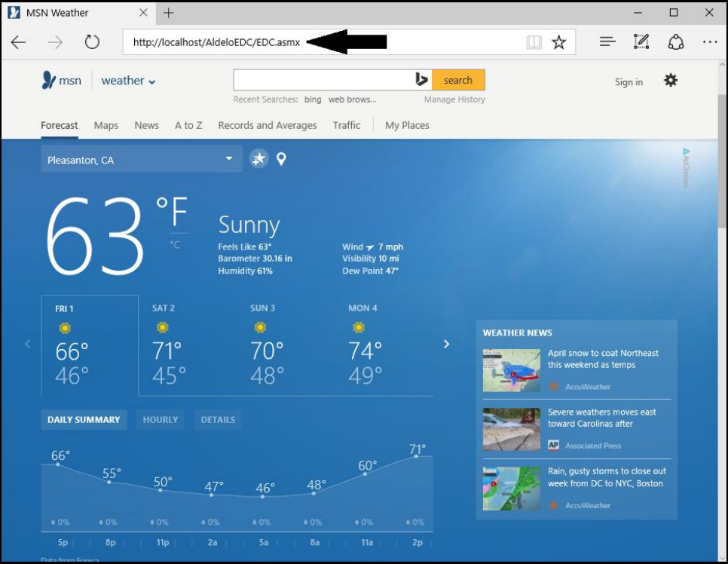Open a new browser tab
728x564 pixels.
pyautogui.click(x=169, y=13)
